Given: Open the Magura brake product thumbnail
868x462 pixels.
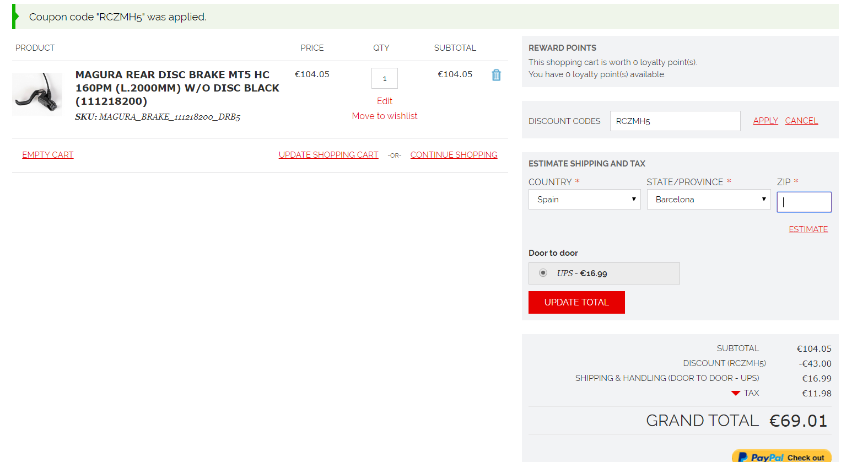Looking at the screenshot, I should 37,94.
